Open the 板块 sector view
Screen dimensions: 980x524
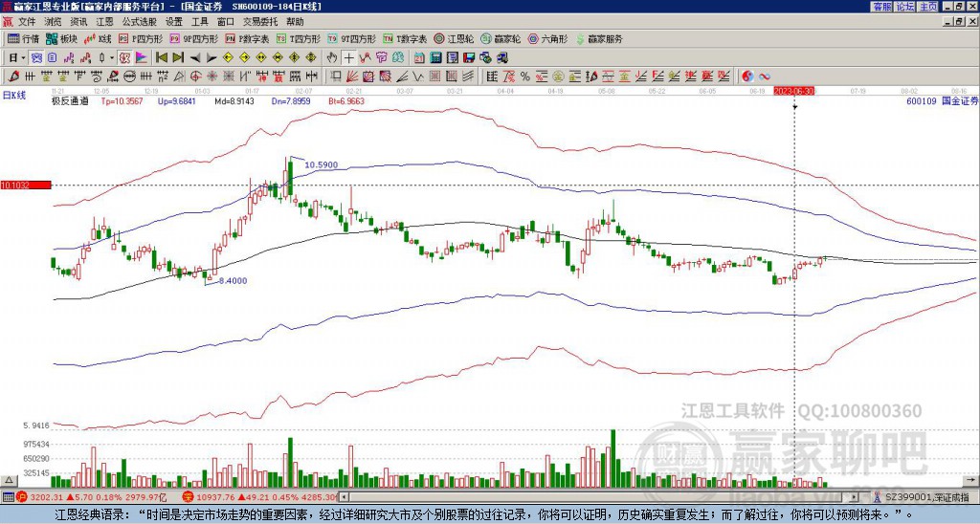(61, 38)
